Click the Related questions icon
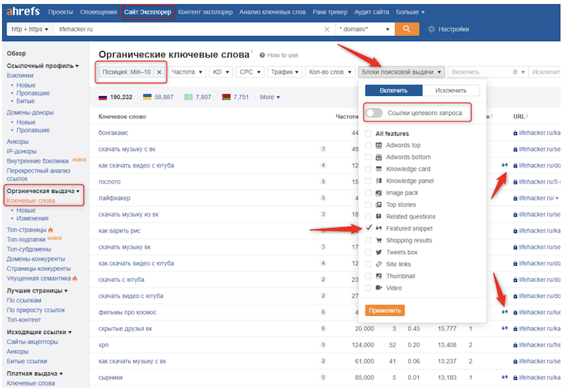This screenshot has height=392, width=565. point(379,217)
